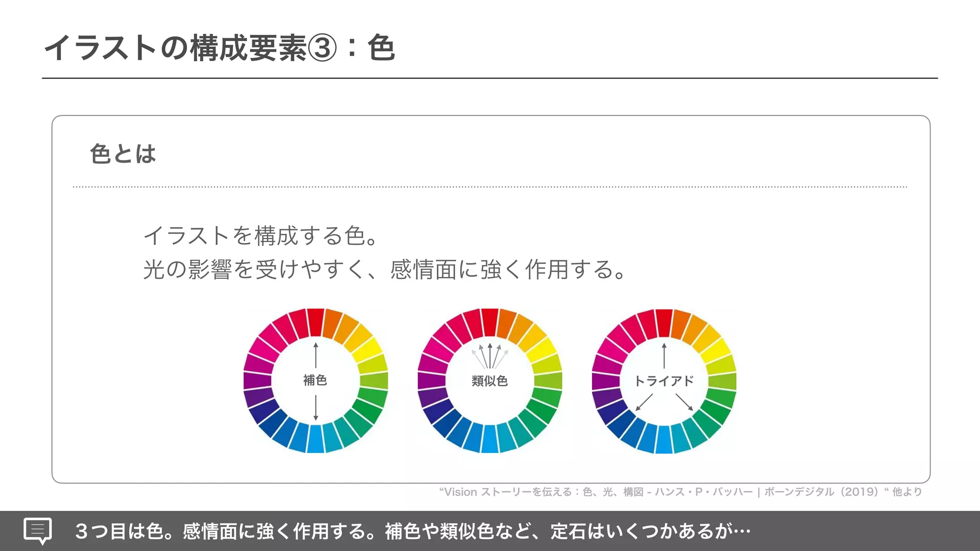Click the lower-left diagonal arrow below トライアド
Screen dimensions: 980x551
[x=644, y=402]
